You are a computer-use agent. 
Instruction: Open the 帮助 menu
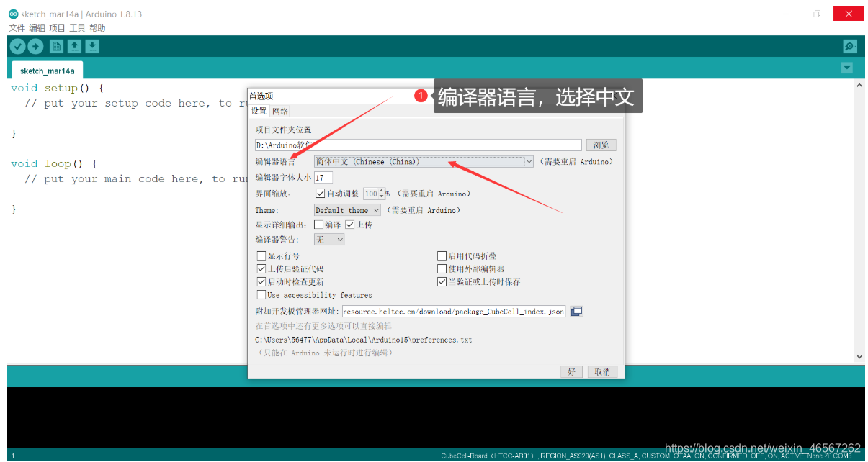click(x=97, y=28)
